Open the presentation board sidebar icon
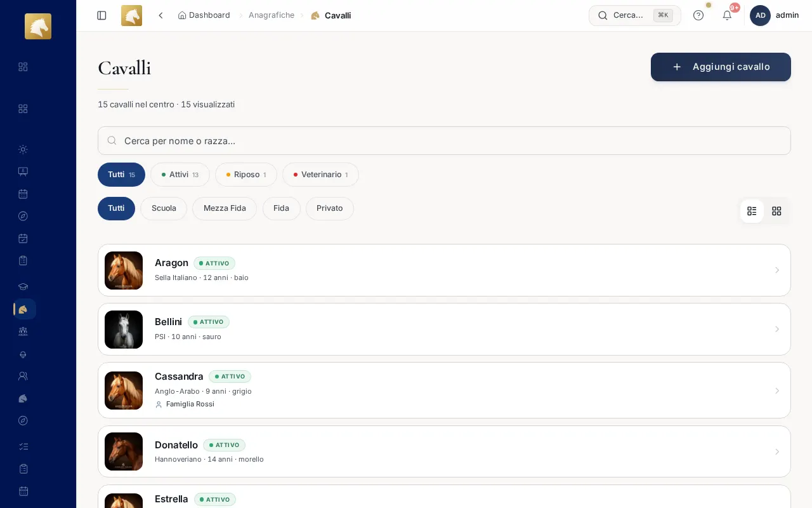The width and height of the screenshot is (812, 508). pyautogui.click(x=23, y=171)
